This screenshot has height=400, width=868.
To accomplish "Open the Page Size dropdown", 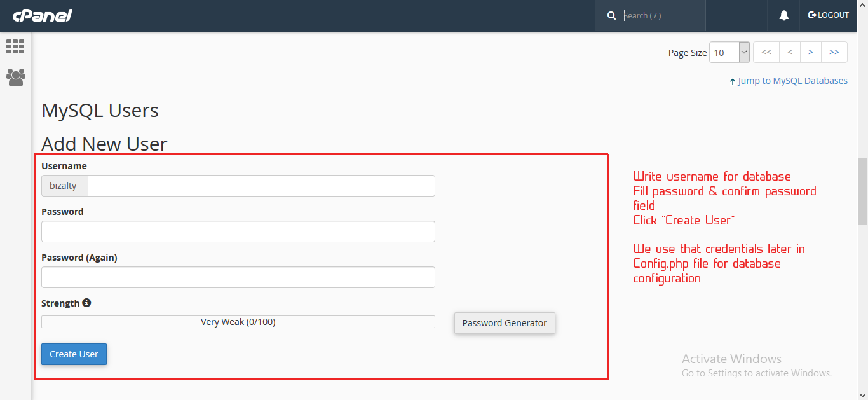I will [729, 53].
